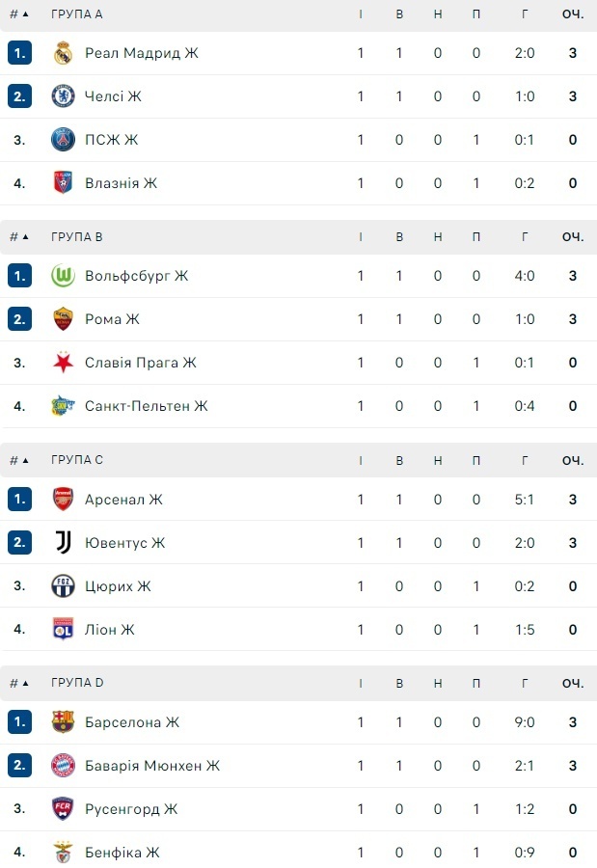Click the Roma club crest

pos(63,319)
